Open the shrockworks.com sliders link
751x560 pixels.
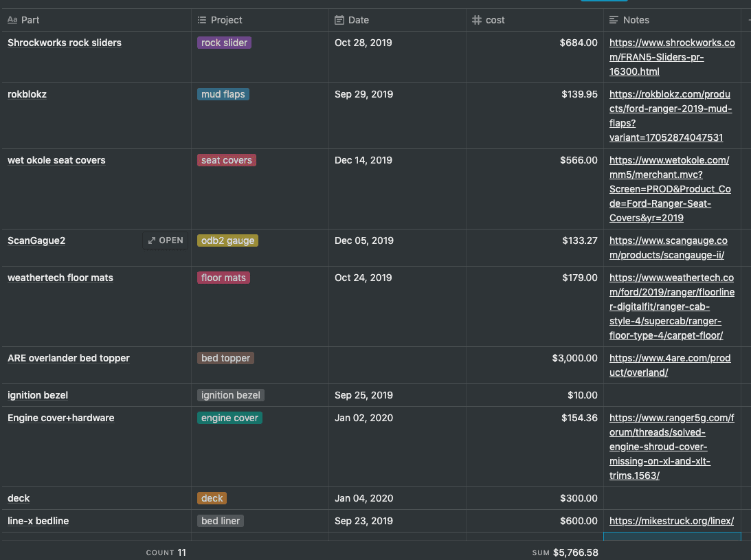(x=672, y=57)
